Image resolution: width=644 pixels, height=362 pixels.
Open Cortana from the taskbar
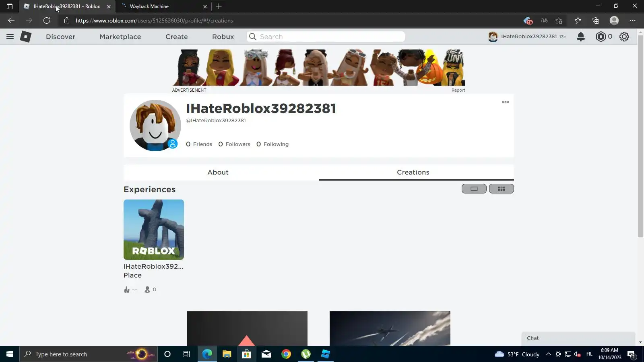coord(167,354)
